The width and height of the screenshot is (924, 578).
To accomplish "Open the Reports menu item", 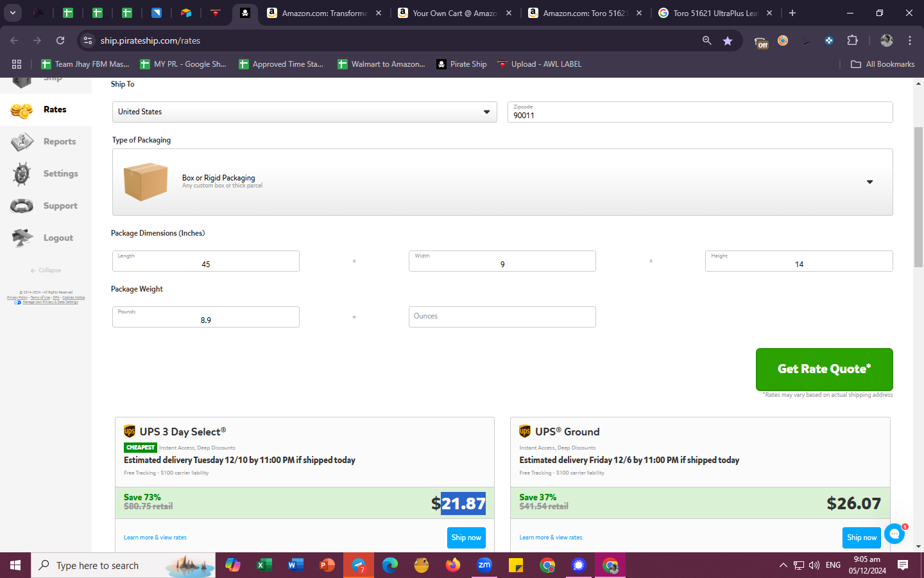I will (x=60, y=142).
